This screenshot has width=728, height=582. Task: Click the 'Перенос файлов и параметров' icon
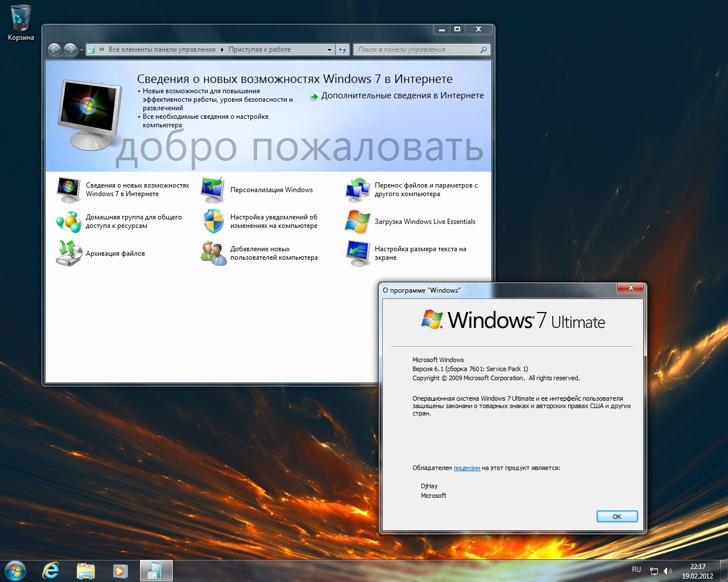(x=358, y=190)
